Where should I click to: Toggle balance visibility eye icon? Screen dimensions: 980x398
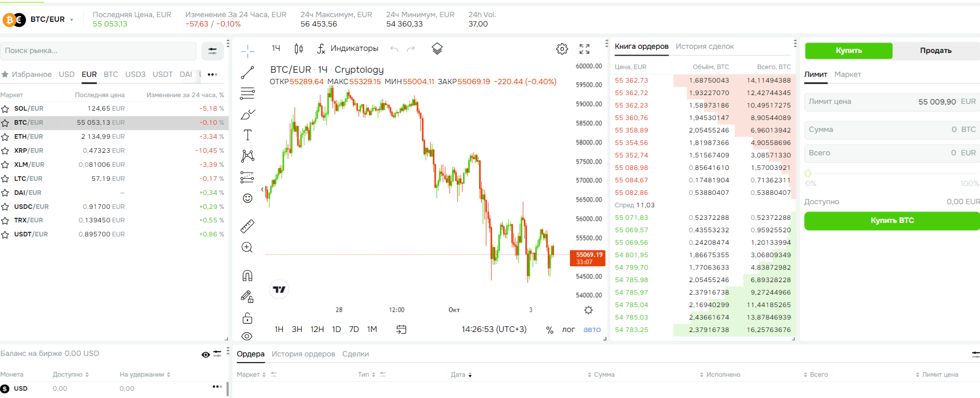pos(206,354)
